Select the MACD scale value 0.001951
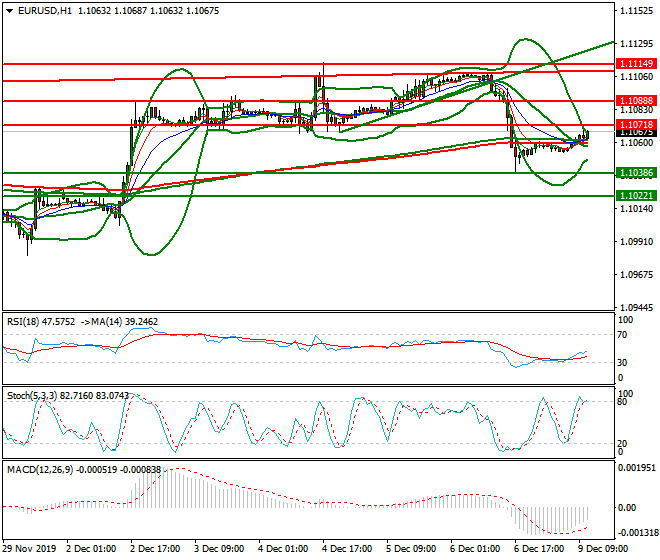Viewport: 660px width, 560px height. [x=636, y=468]
